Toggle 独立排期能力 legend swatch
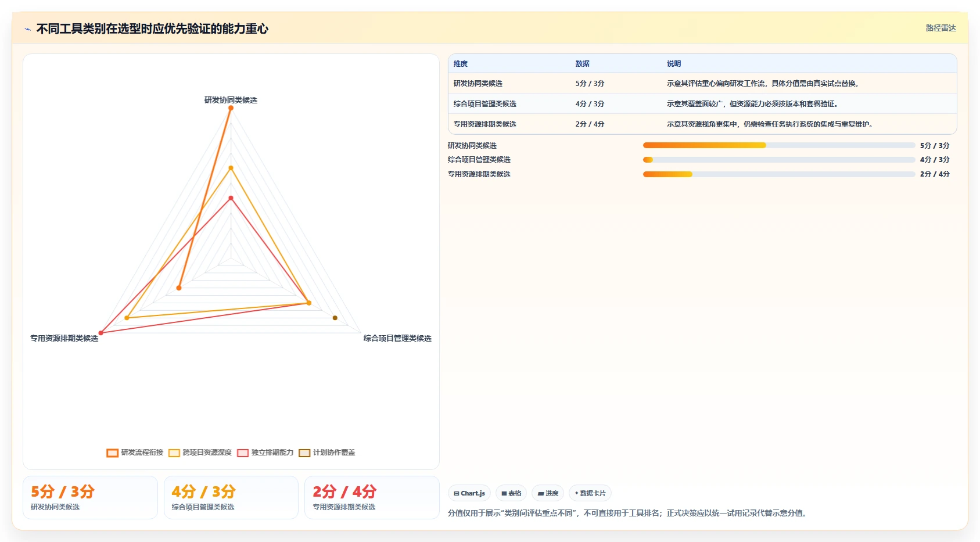The width and height of the screenshot is (980, 542). (x=243, y=453)
